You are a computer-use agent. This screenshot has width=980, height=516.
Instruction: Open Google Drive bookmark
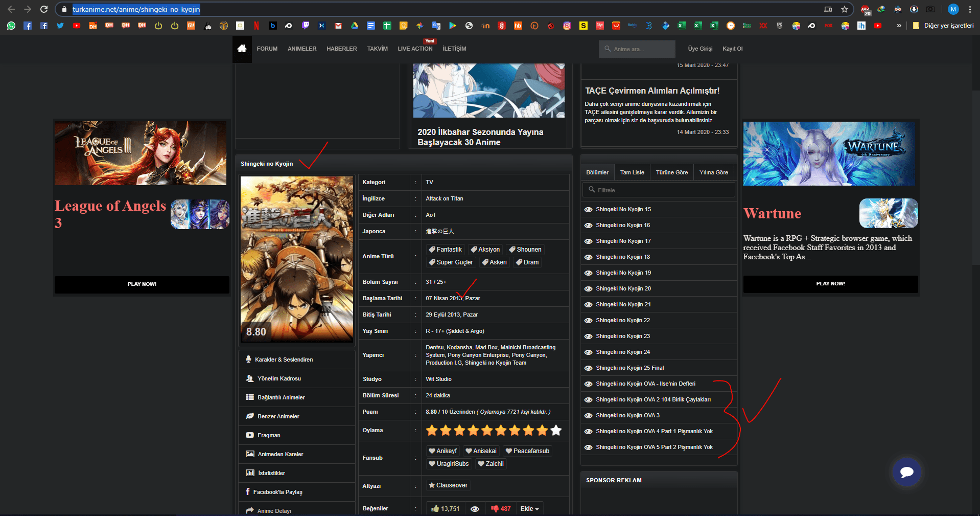[355, 26]
